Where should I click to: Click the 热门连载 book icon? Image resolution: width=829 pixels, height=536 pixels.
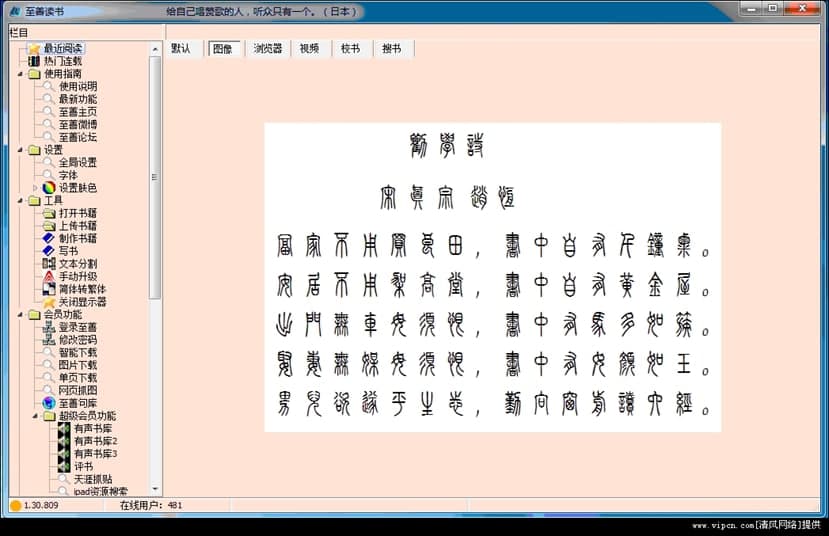pos(34,61)
